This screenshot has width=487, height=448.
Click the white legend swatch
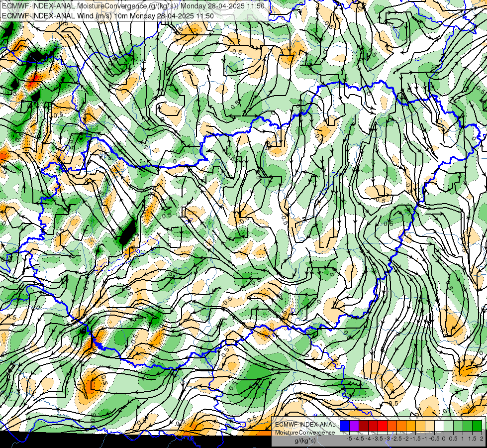[x=439, y=426]
